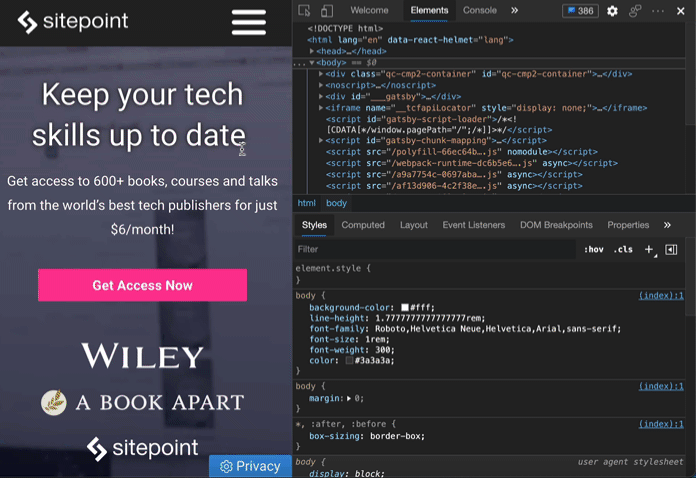Select body in the breadcrumb bar
Image resolution: width=696 pixels, height=478 pixels.
[336, 203]
